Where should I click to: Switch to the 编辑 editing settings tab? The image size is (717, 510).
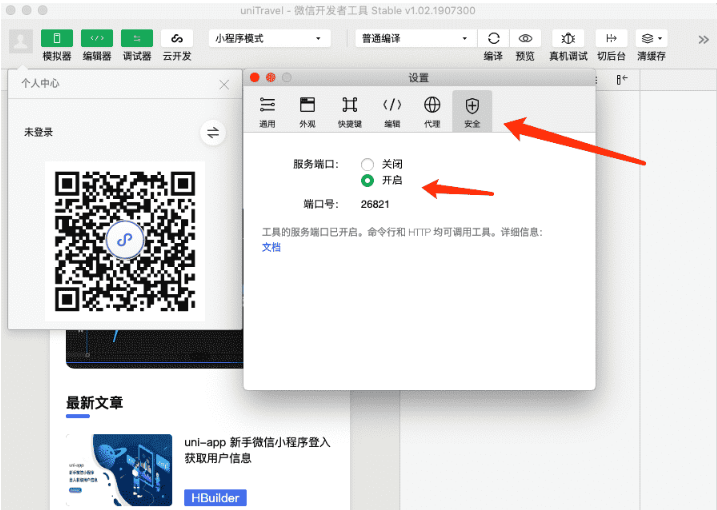click(x=392, y=112)
